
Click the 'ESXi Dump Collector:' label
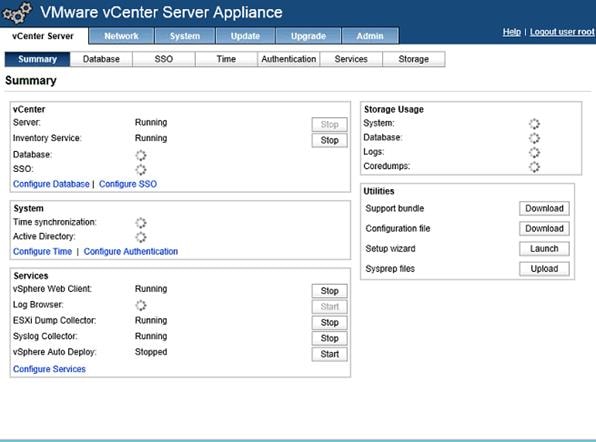[54, 320]
